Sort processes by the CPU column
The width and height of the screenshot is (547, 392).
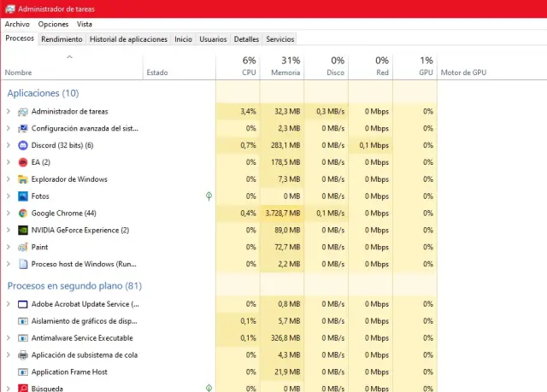click(248, 67)
